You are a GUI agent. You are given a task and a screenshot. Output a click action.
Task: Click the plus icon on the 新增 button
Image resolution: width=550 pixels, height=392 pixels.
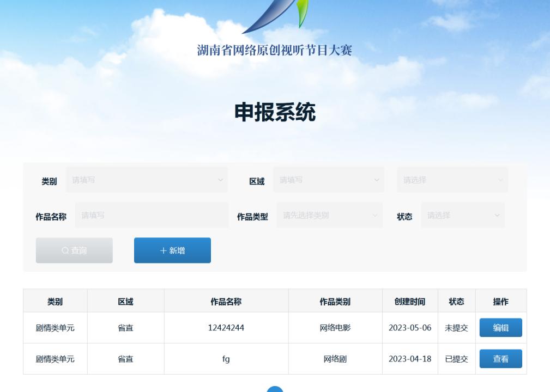pos(163,250)
